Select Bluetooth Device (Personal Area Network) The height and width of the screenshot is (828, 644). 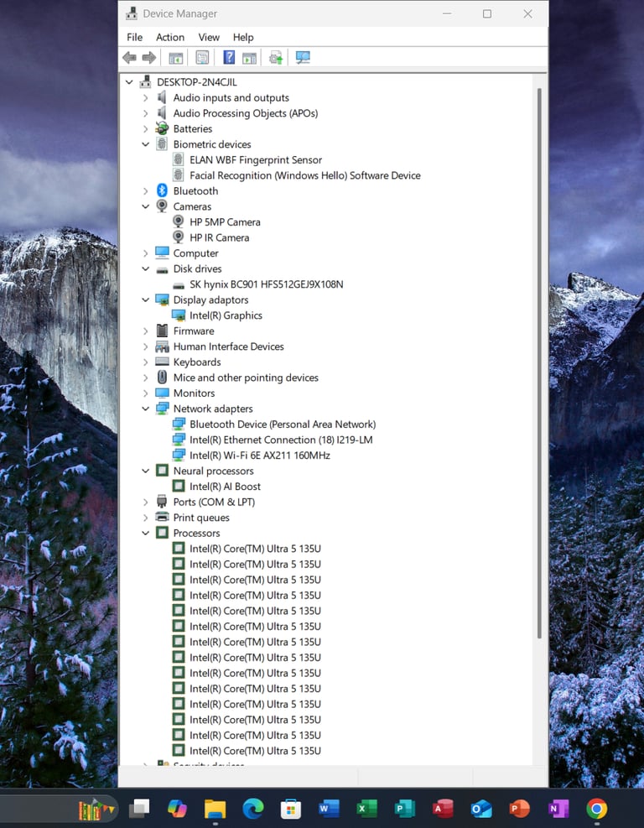point(283,424)
